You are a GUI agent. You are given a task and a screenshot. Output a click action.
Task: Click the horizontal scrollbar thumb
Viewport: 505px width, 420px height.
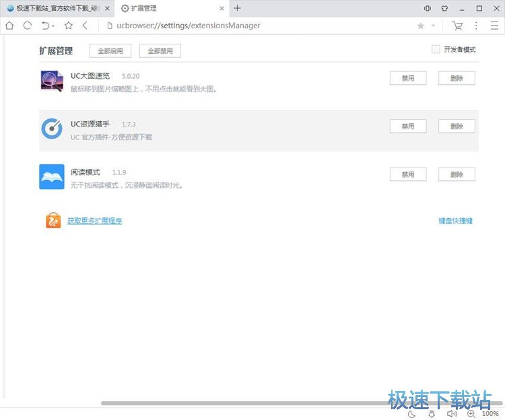(302, 403)
